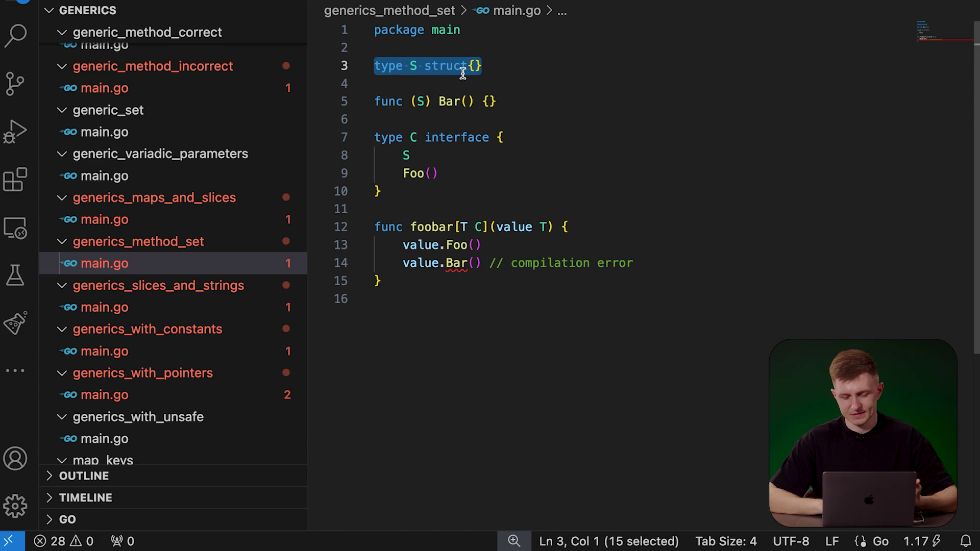Open the Run and Debug view

15,131
